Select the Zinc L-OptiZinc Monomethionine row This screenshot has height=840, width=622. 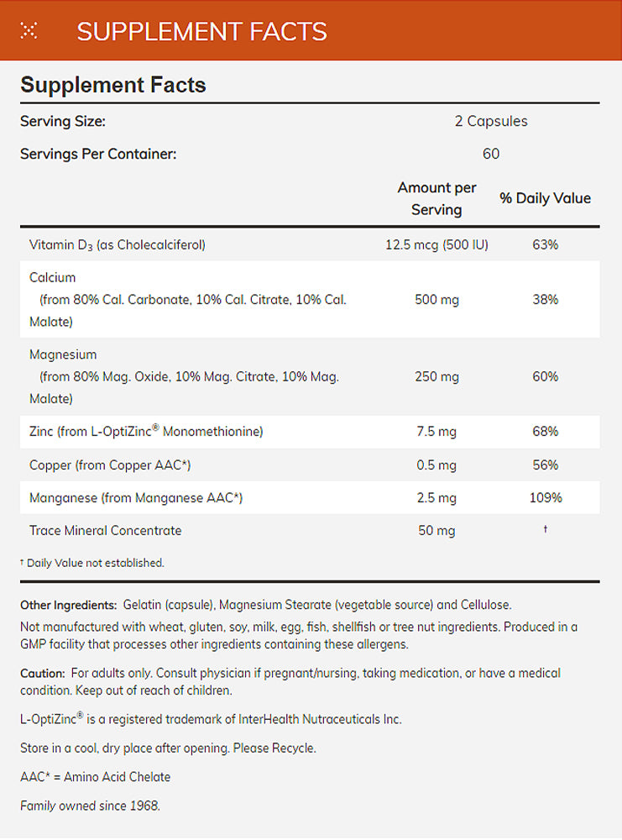pos(146,432)
